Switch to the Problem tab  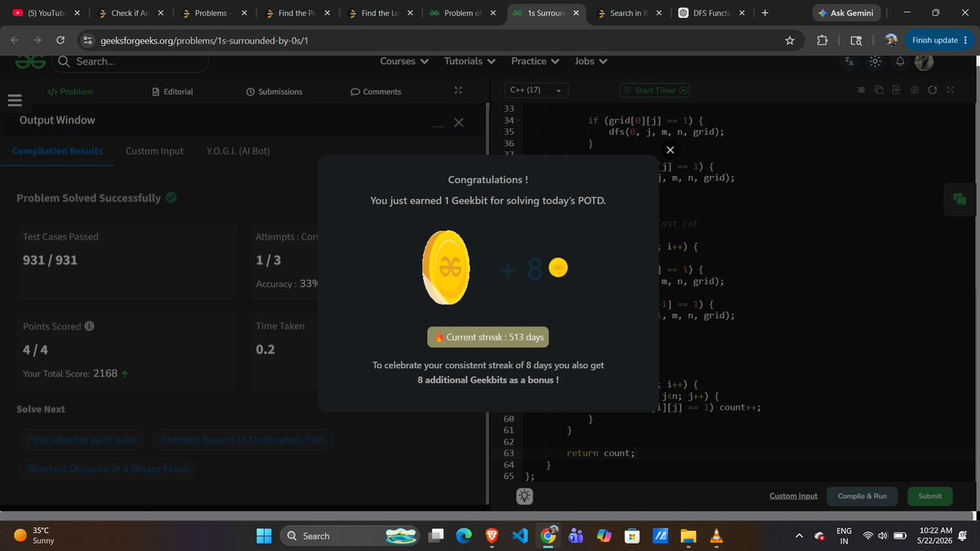(x=70, y=91)
